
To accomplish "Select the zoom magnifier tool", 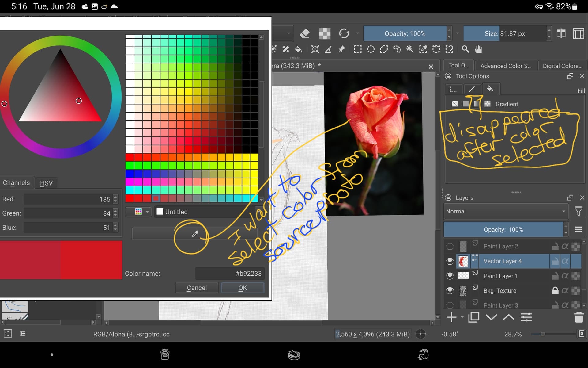I will 465,49.
